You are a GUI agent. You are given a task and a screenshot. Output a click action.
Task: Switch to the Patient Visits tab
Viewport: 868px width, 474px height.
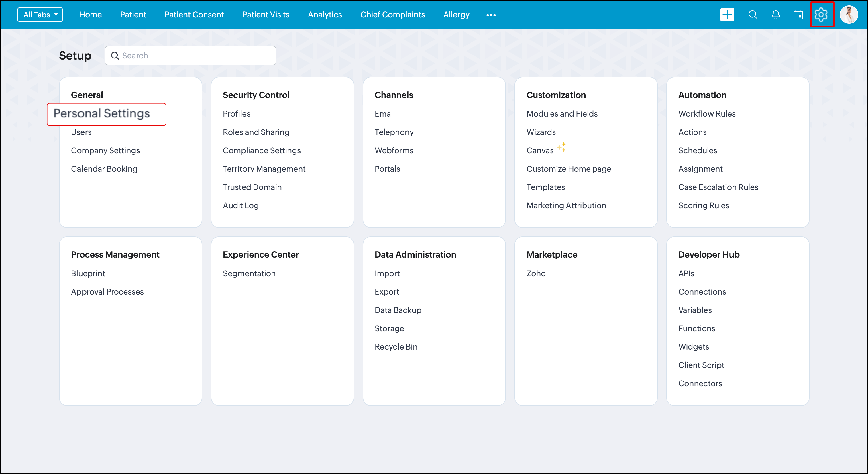pos(266,15)
